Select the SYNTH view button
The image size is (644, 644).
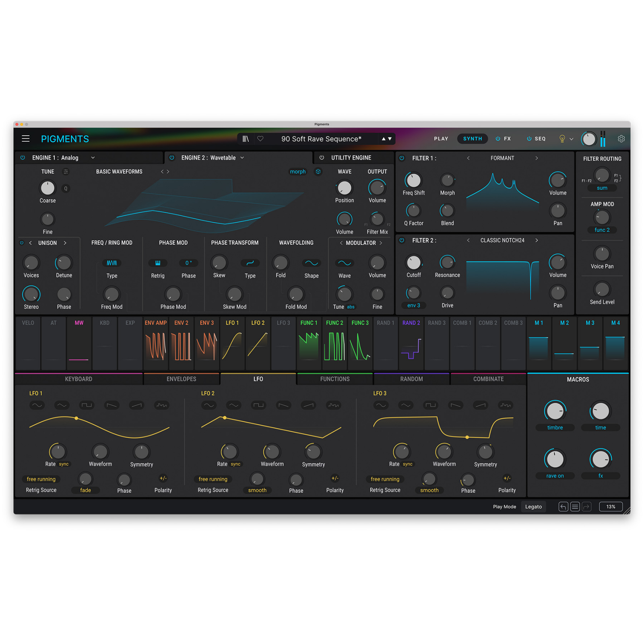coord(473,139)
